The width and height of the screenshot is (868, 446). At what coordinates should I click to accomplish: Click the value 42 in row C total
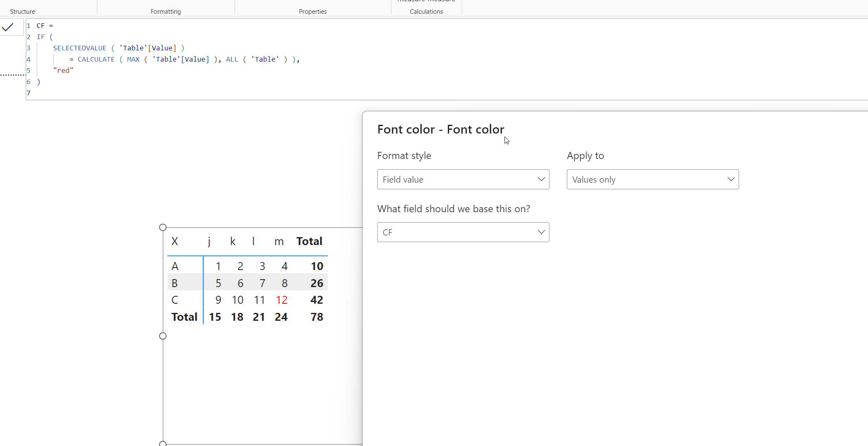[x=317, y=300]
